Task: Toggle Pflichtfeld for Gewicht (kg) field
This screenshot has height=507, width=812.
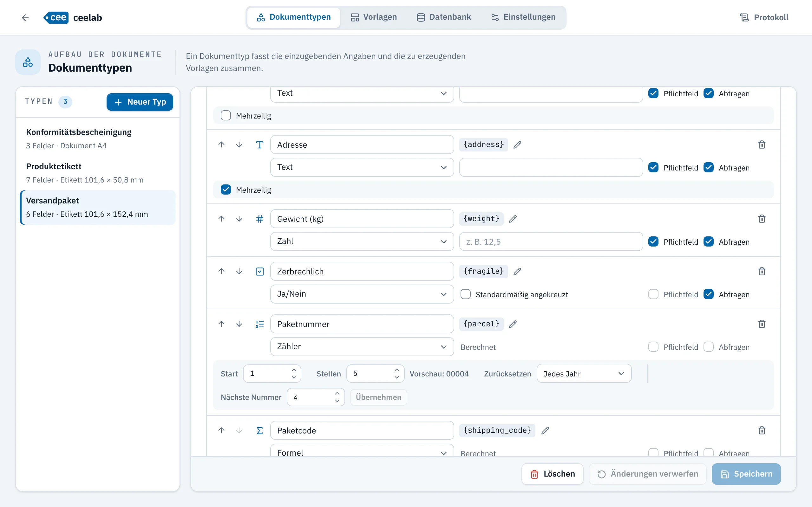Action: click(653, 241)
